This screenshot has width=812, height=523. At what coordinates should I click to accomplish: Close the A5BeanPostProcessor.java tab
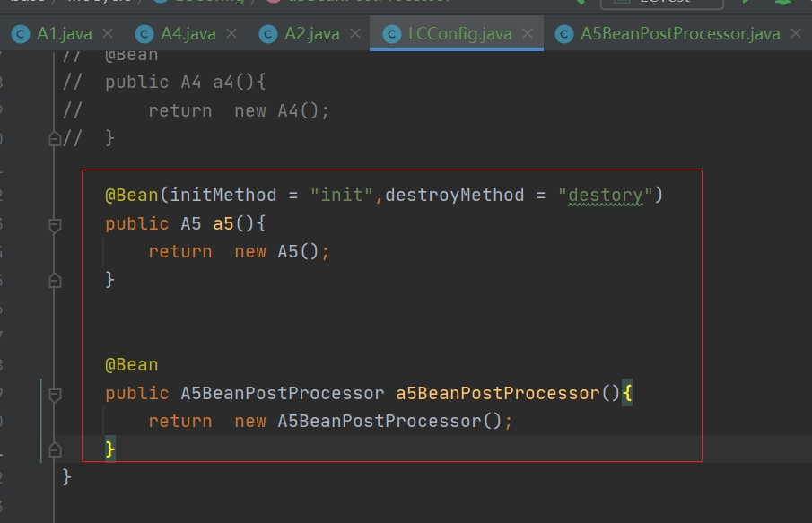pos(796,34)
